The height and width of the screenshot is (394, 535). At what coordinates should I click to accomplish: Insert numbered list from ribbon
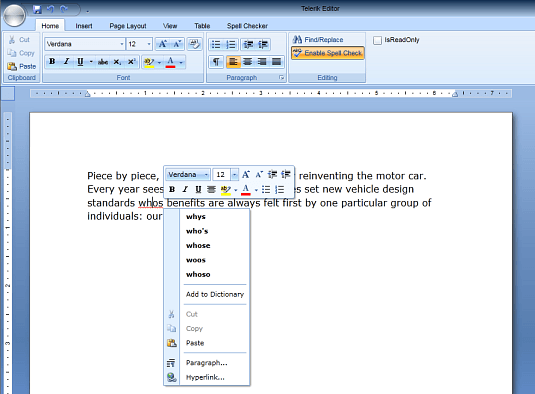pyautogui.click(x=231, y=44)
